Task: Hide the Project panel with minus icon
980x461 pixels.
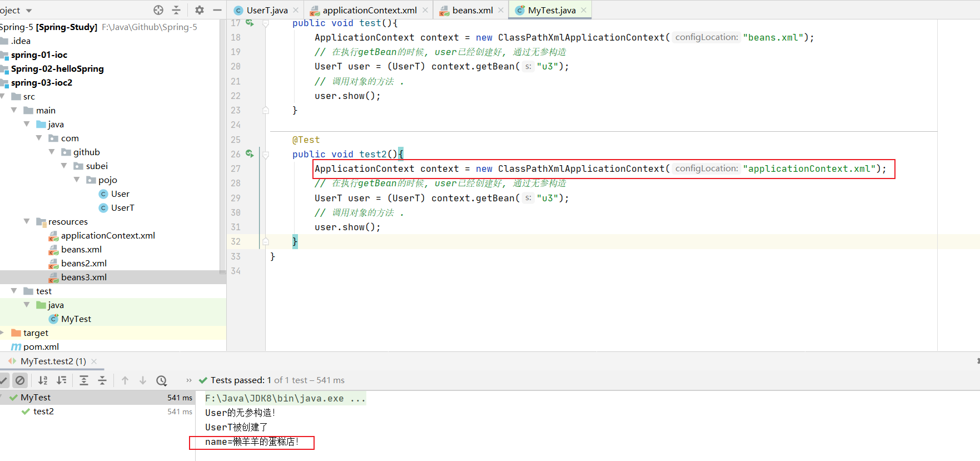Action: coord(217,10)
